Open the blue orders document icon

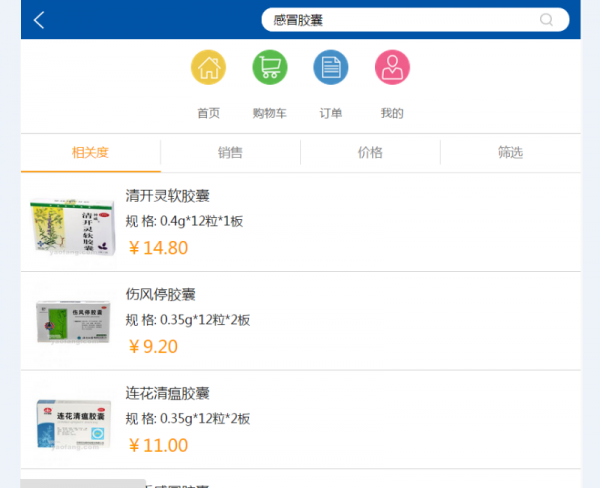pos(331,67)
